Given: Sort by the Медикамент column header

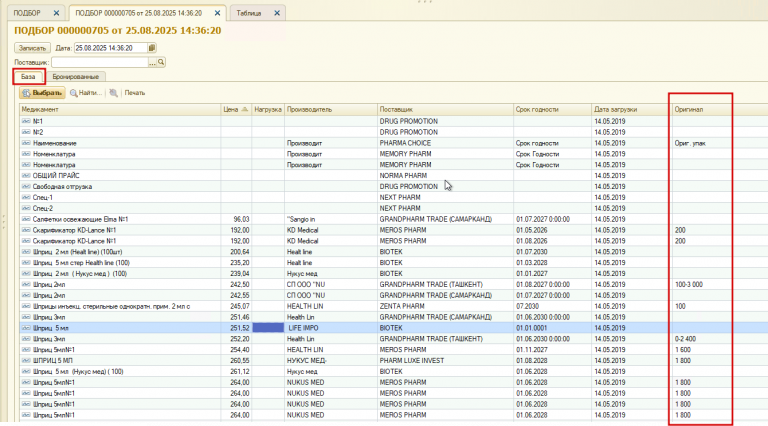Looking at the screenshot, I should click(x=120, y=110).
